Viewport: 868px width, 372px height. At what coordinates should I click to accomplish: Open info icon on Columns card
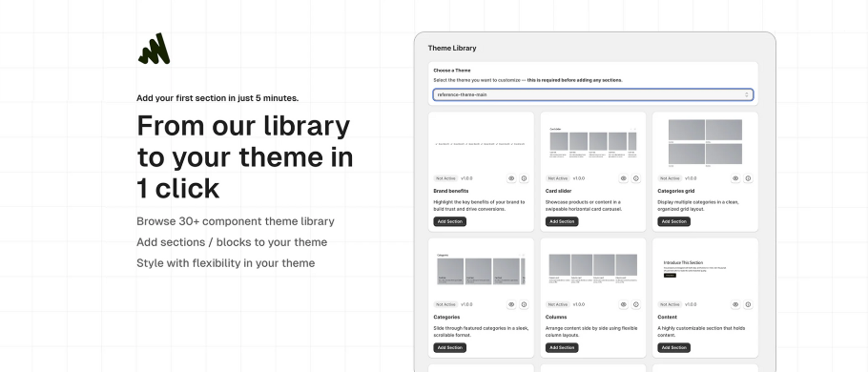click(x=636, y=304)
